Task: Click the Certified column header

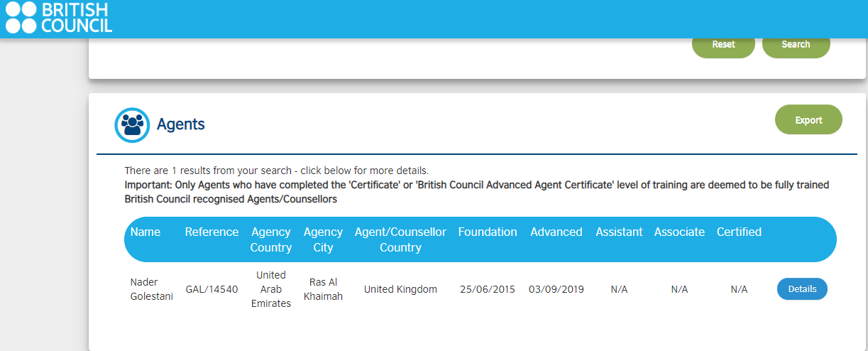Action: (x=739, y=232)
